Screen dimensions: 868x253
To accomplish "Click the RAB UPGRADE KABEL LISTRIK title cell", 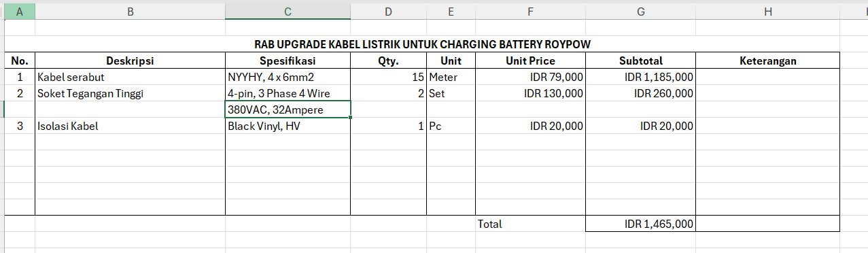I will pyautogui.click(x=422, y=44).
